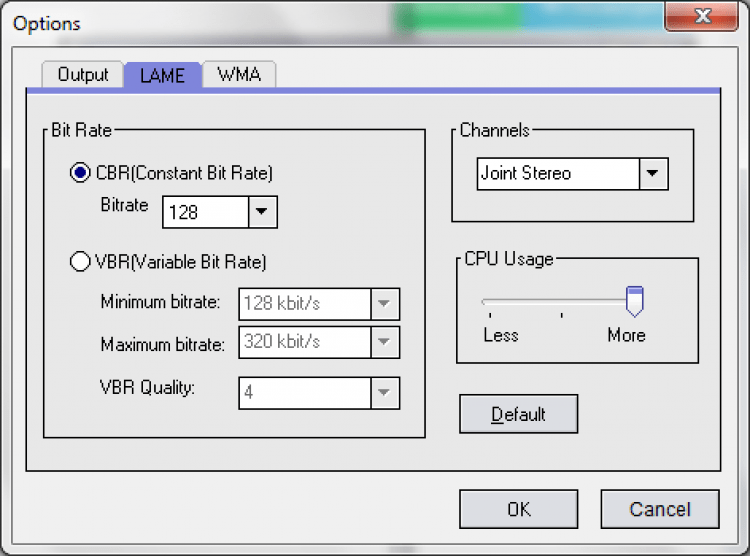
Task: Enable VBR (Variable Bit Rate) option
Action: (80, 262)
